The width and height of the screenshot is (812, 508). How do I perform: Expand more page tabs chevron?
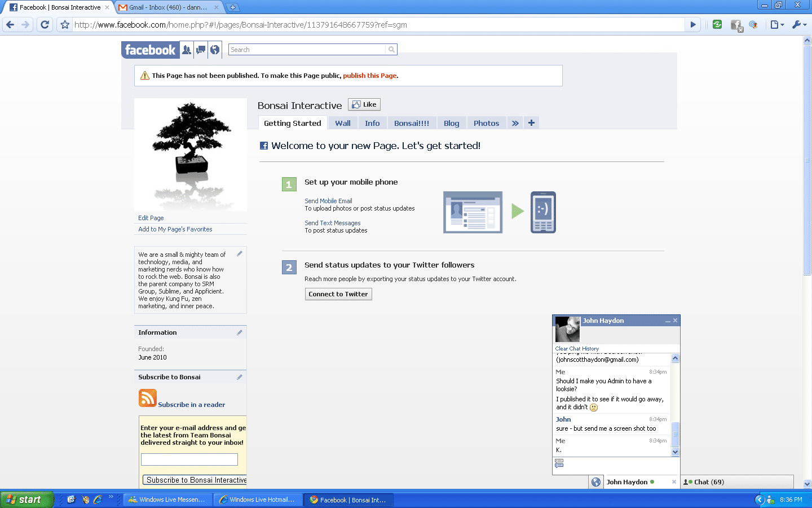coord(515,123)
